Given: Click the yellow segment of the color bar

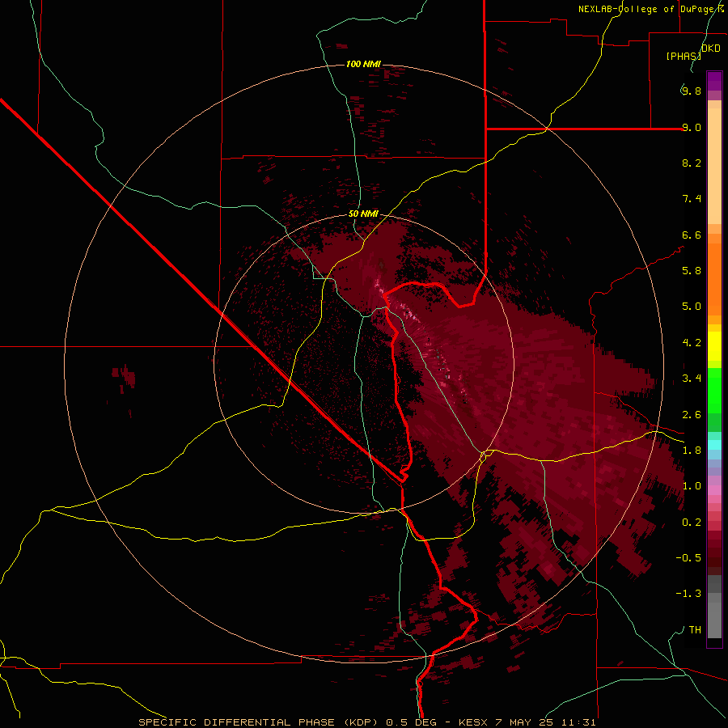Looking at the screenshot, I should pos(714,346).
